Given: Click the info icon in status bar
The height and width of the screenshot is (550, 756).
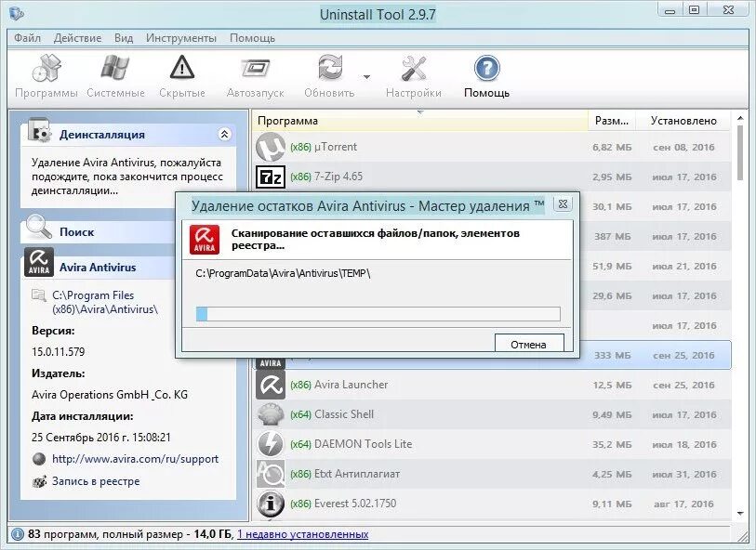Looking at the screenshot, I should tap(18, 534).
